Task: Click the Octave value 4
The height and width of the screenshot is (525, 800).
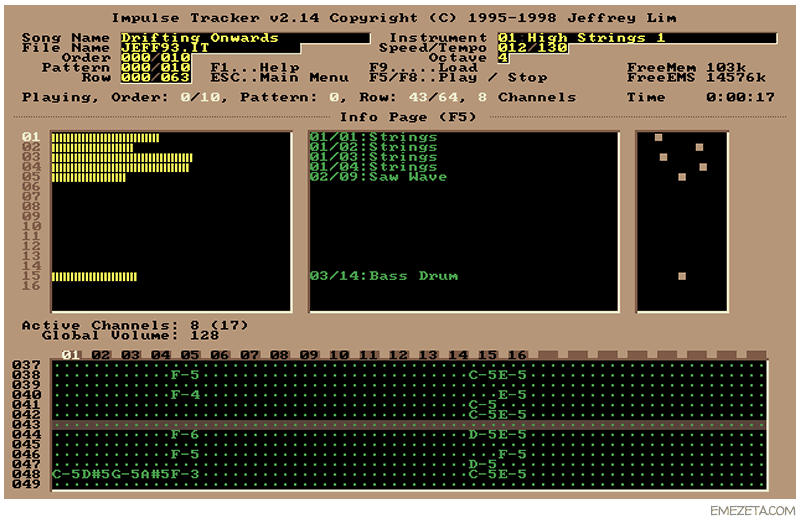Action: pyautogui.click(x=503, y=58)
